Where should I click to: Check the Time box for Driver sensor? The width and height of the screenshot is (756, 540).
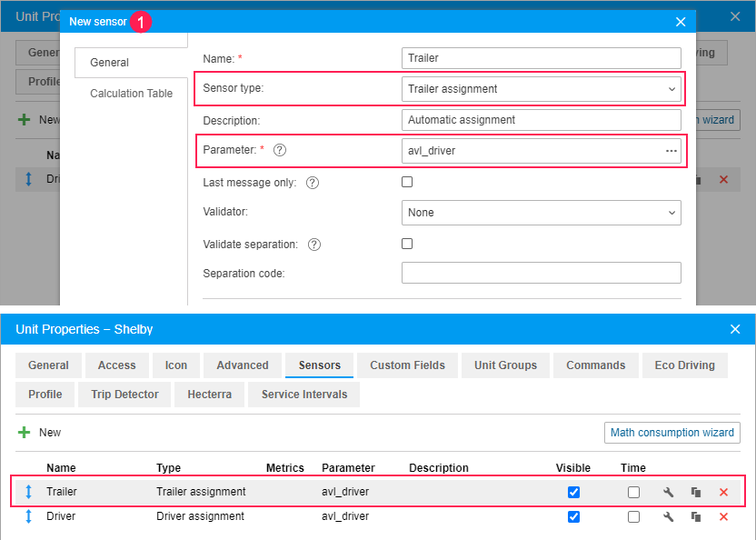(x=633, y=516)
